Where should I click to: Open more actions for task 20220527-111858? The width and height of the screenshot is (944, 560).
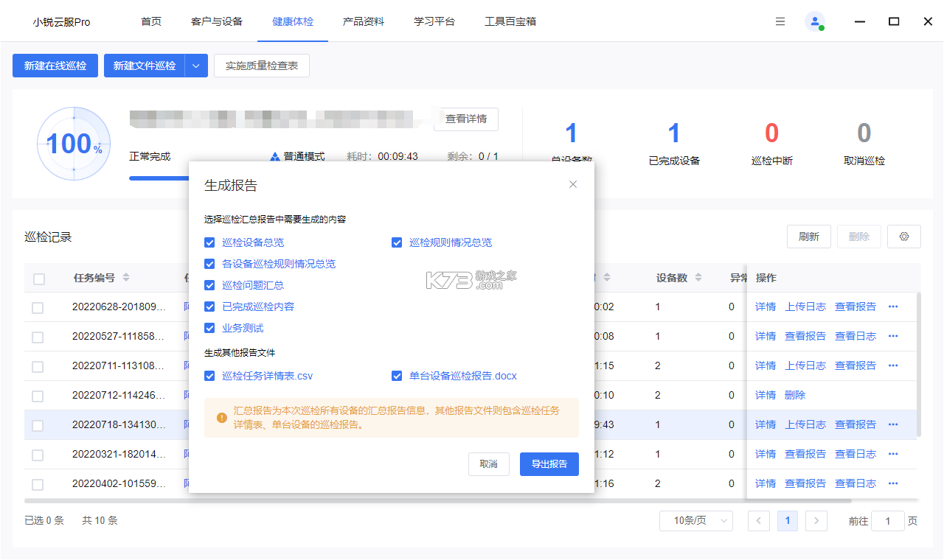(893, 336)
